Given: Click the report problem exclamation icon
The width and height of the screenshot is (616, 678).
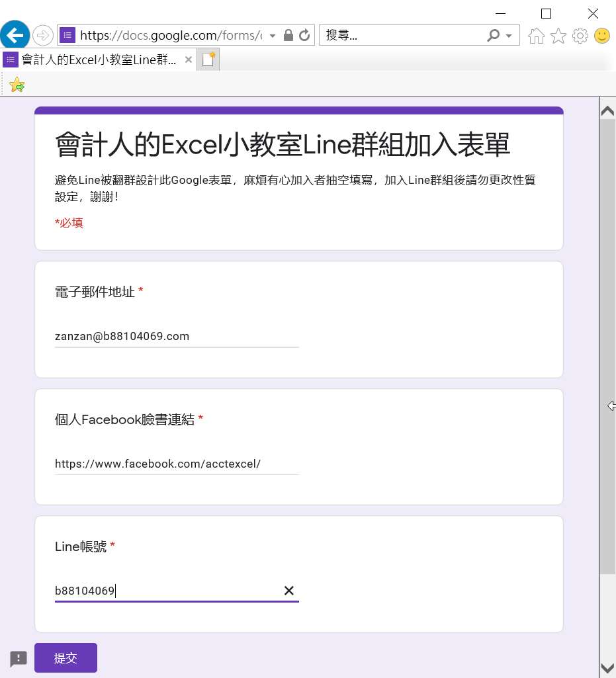Looking at the screenshot, I should tap(19, 659).
